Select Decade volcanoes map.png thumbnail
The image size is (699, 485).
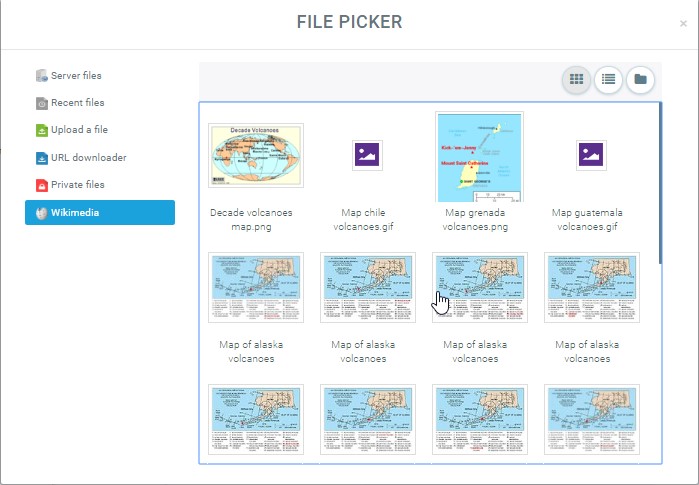256,155
